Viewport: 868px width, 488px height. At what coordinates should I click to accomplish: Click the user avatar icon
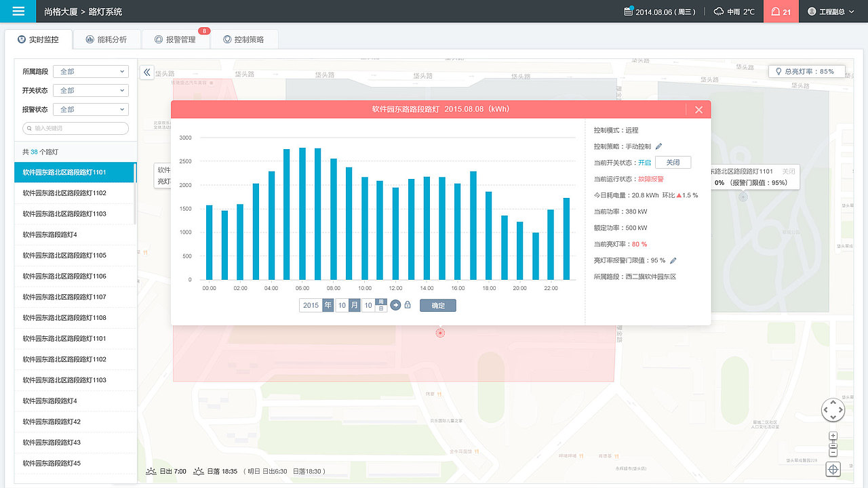coord(812,12)
